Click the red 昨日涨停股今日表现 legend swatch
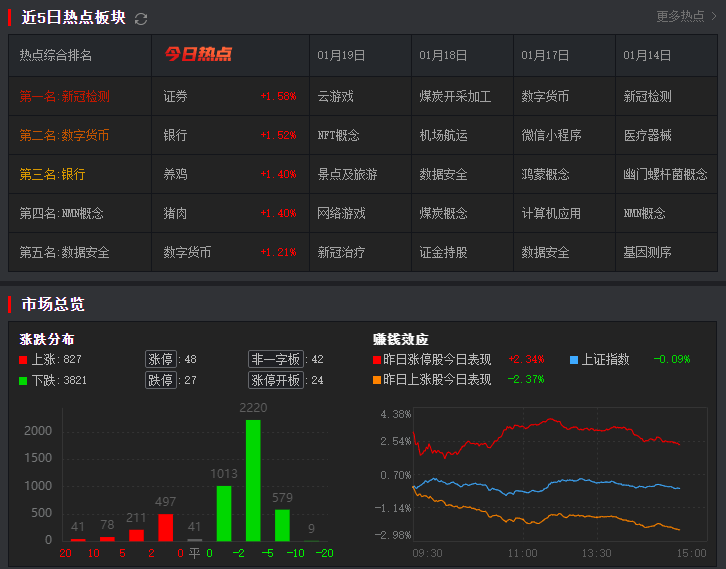This screenshot has width=726, height=569. [377, 360]
